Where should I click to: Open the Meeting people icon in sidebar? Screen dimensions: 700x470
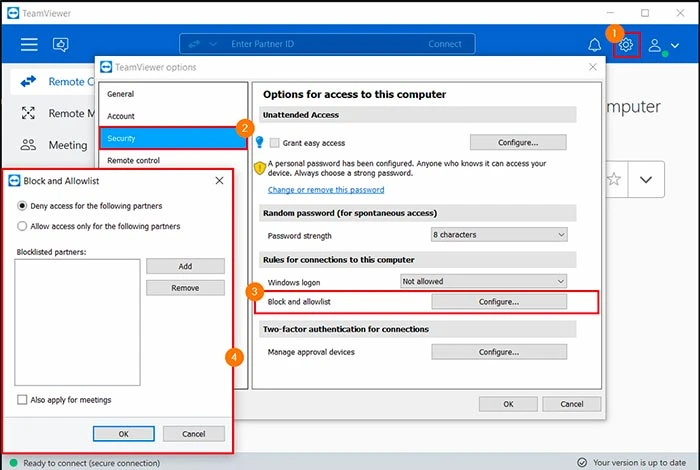[x=28, y=145]
